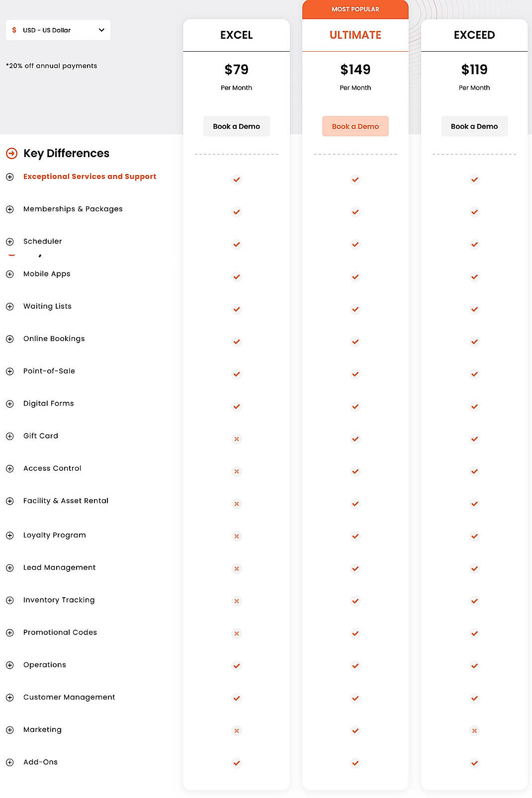
Task: Select the EXCEL plan header
Action: click(236, 35)
